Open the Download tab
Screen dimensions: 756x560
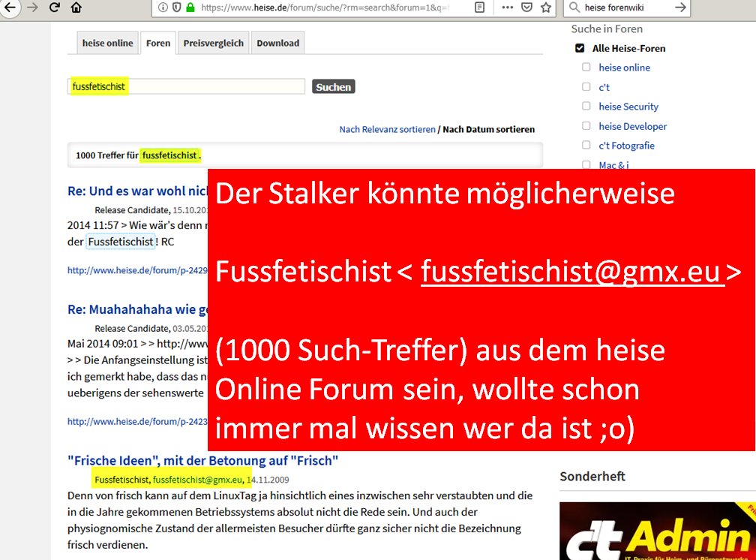(277, 43)
